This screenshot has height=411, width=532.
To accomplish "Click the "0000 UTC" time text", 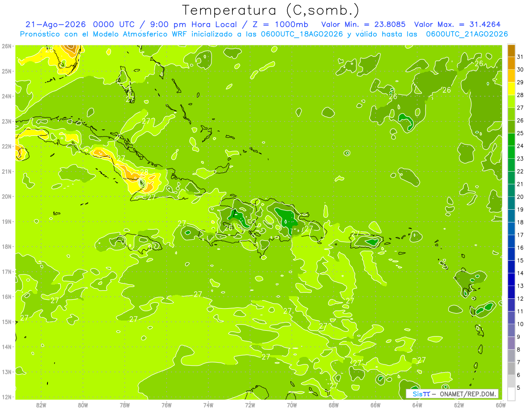I will pyautogui.click(x=113, y=24).
